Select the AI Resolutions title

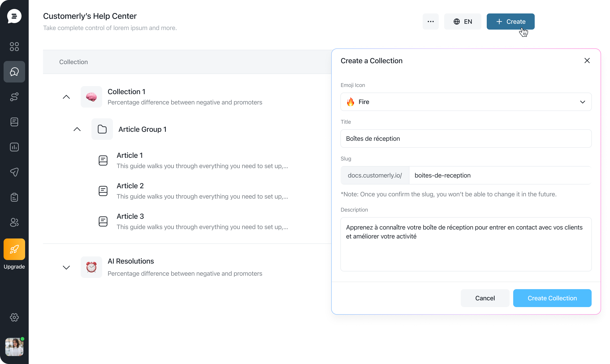(131, 261)
